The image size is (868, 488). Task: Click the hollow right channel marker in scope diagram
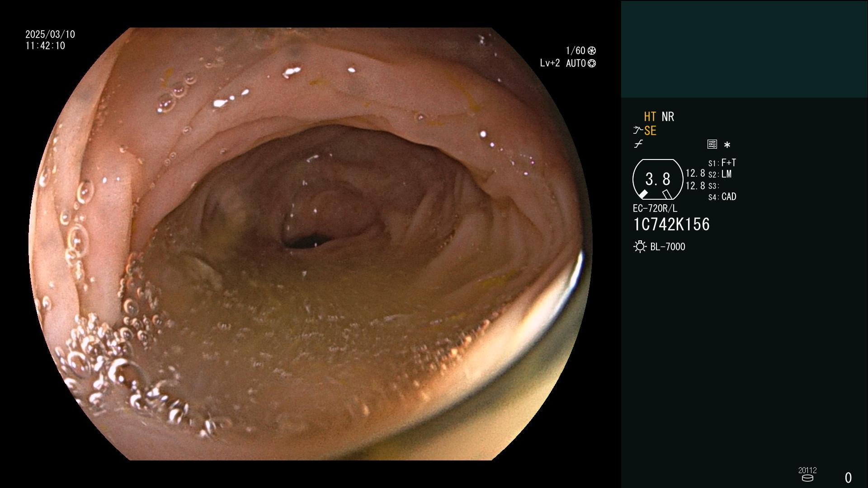667,194
